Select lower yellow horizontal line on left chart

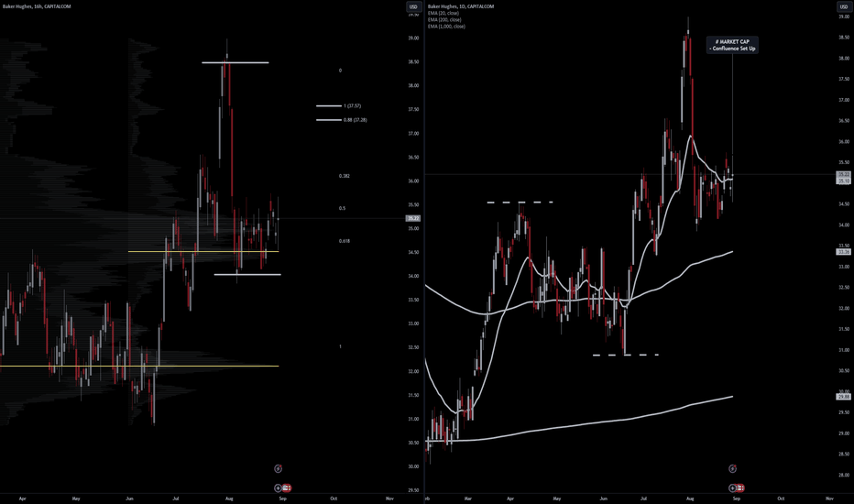pyautogui.click(x=139, y=367)
